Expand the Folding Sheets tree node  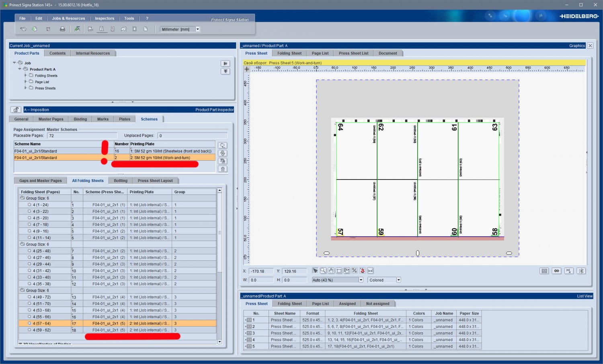[x=26, y=76]
